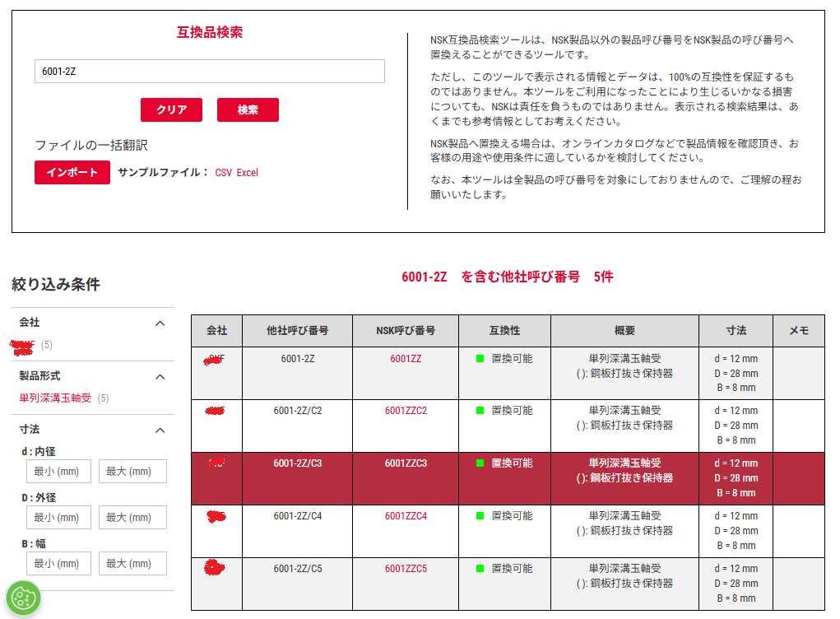Screen dimensions: 840x619
Task: Click the company logo in the first table row
Action: (x=216, y=360)
